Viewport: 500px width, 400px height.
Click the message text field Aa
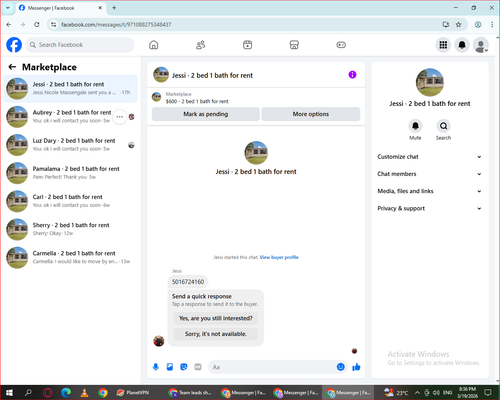point(272,367)
